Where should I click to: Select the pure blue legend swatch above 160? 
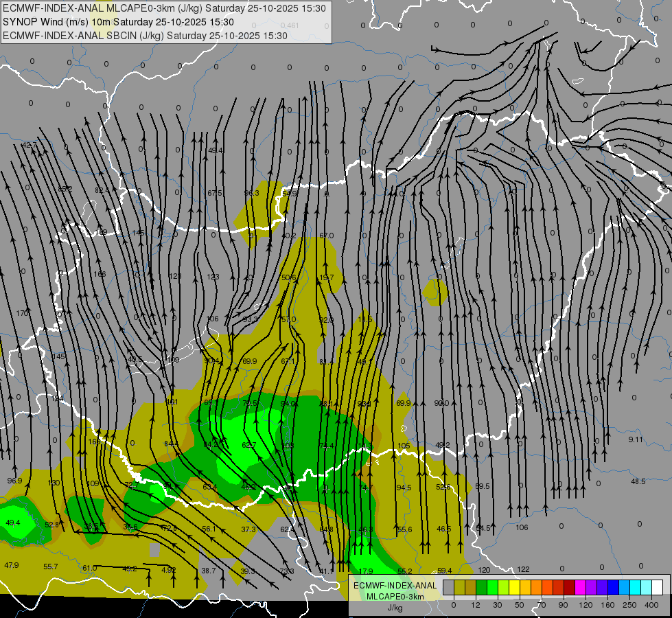614,588
